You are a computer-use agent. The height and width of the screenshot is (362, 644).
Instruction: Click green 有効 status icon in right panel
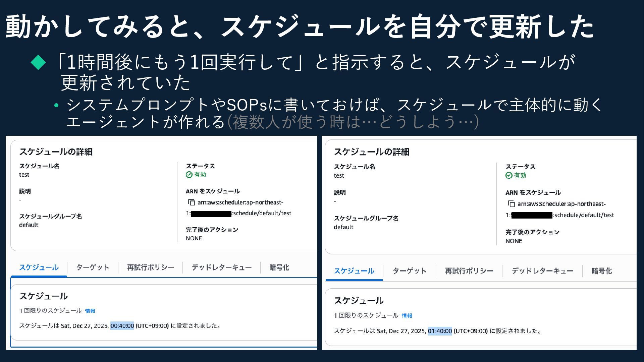coord(508,175)
